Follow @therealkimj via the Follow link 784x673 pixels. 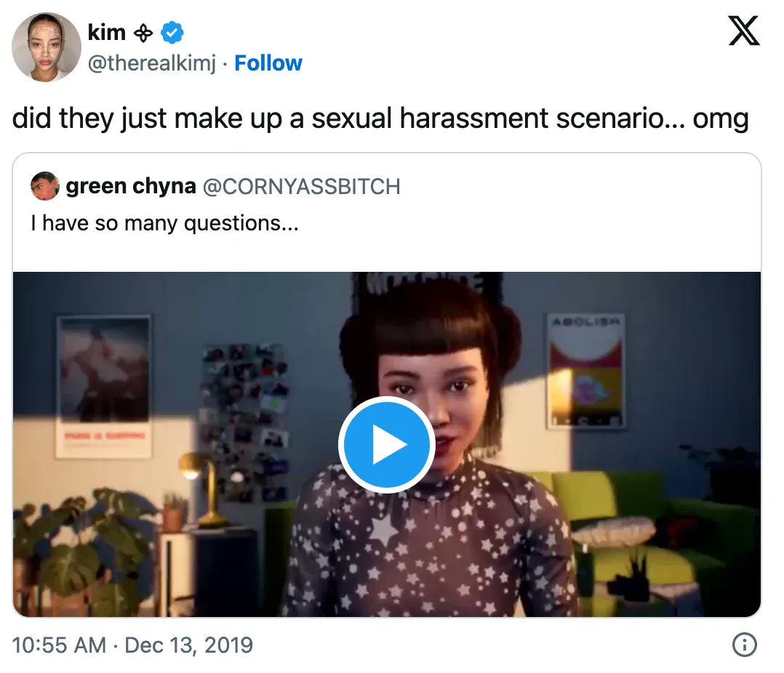click(x=268, y=63)
